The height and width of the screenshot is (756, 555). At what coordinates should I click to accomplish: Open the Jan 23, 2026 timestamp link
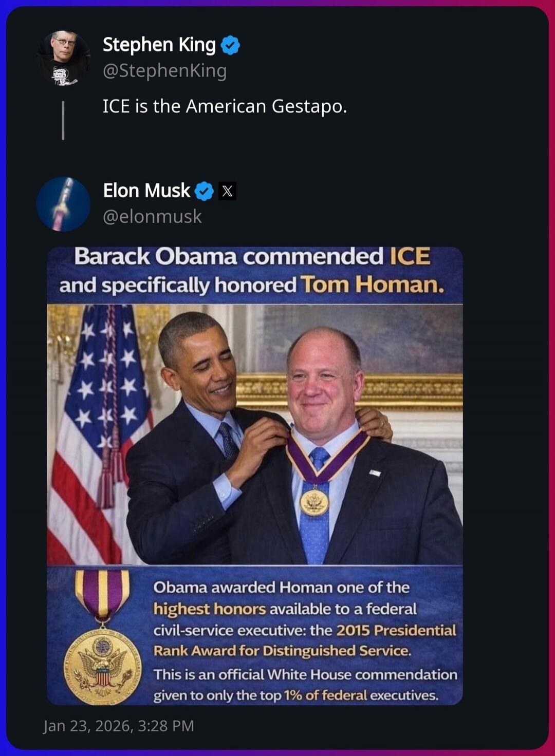point(119,726)
